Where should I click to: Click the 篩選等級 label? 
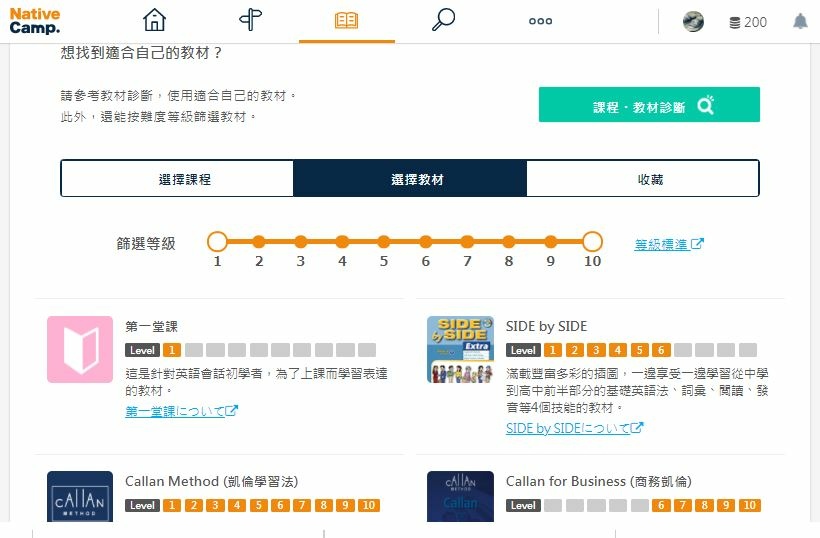pos(146,244)
